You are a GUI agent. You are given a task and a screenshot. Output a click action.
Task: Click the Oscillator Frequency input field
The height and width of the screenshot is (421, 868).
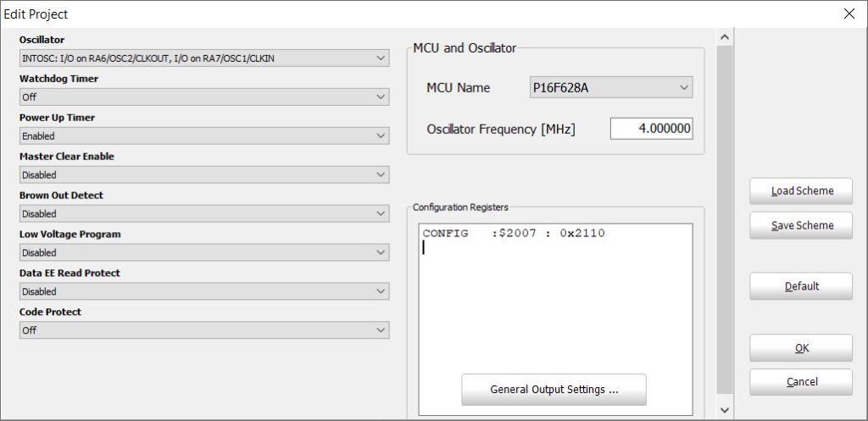click(651, 129)
